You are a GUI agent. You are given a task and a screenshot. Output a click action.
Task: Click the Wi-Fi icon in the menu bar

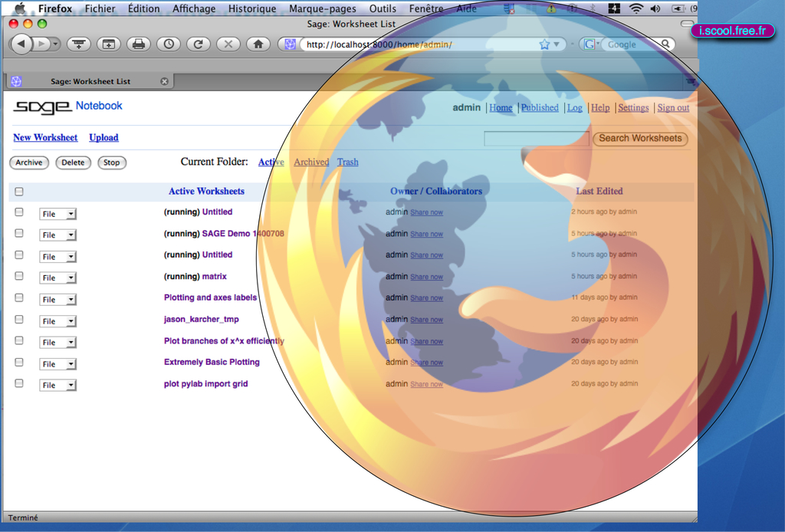(636, 8)
